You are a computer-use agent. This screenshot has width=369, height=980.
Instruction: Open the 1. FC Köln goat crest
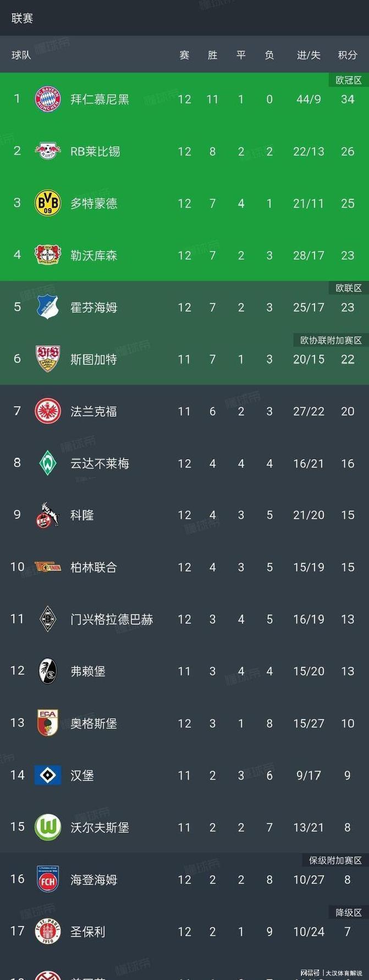point(48,515)
